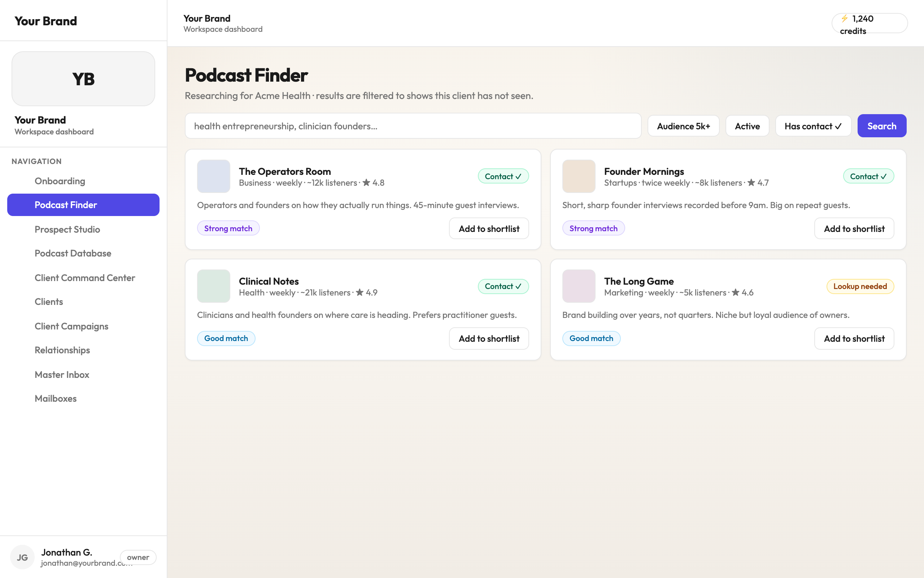Open the credits balance lightning badge
Screen dimensions: 924x578
[x=869, y=24]
